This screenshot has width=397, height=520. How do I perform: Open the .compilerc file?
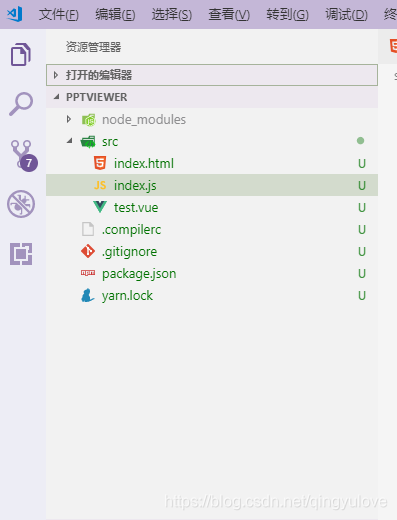[212, 229]
